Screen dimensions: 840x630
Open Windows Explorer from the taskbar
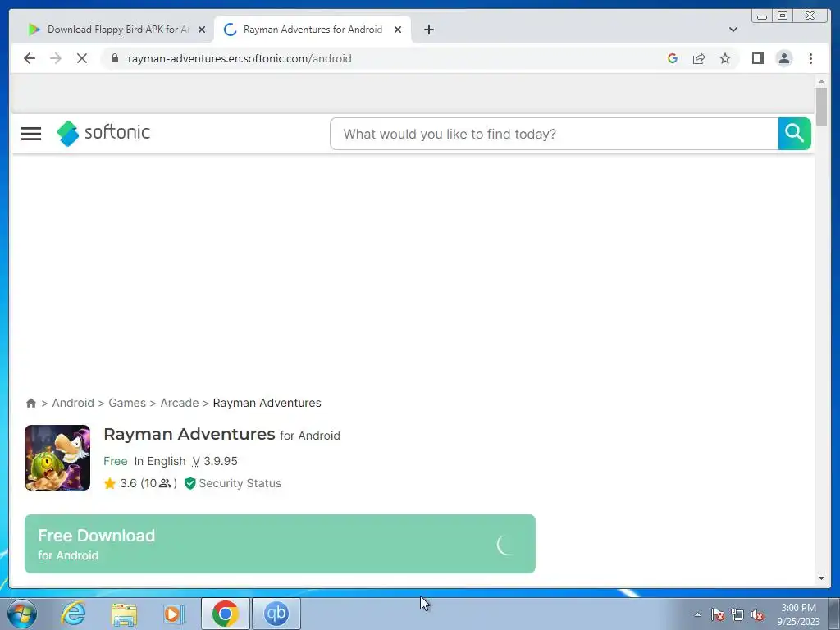tap(124, 614)
